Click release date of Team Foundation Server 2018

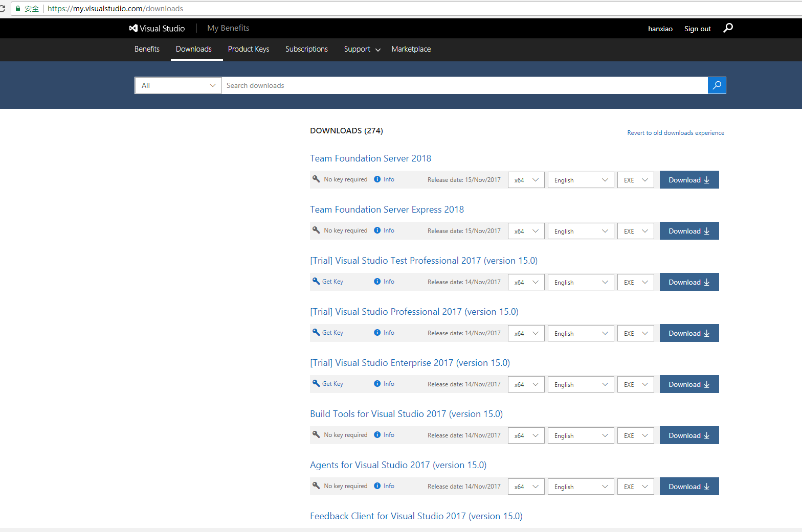pyautogui.click(x=464, y=180)
